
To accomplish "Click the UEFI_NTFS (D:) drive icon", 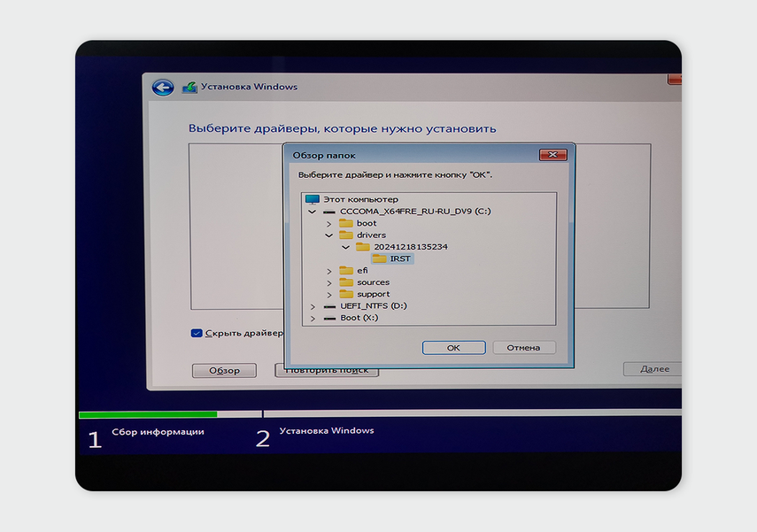I will [x=329, y=306].
